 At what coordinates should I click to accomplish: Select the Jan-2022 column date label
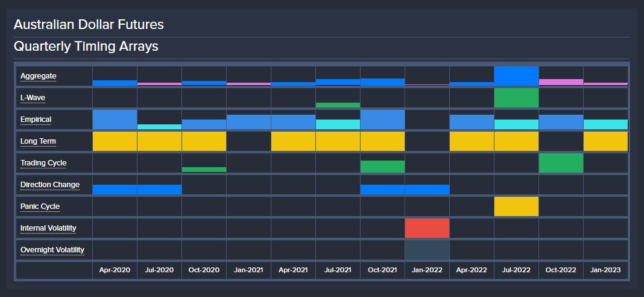click(427, 270)
